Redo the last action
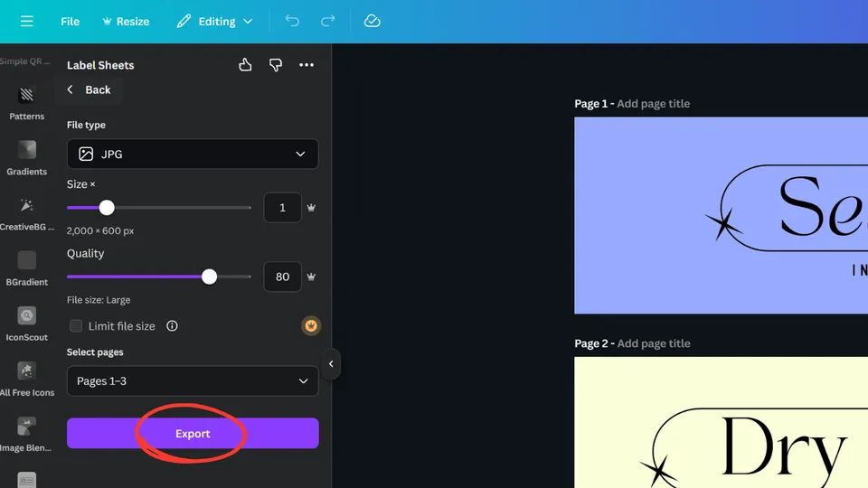This screenshot has width=868, height=488. 327,21
